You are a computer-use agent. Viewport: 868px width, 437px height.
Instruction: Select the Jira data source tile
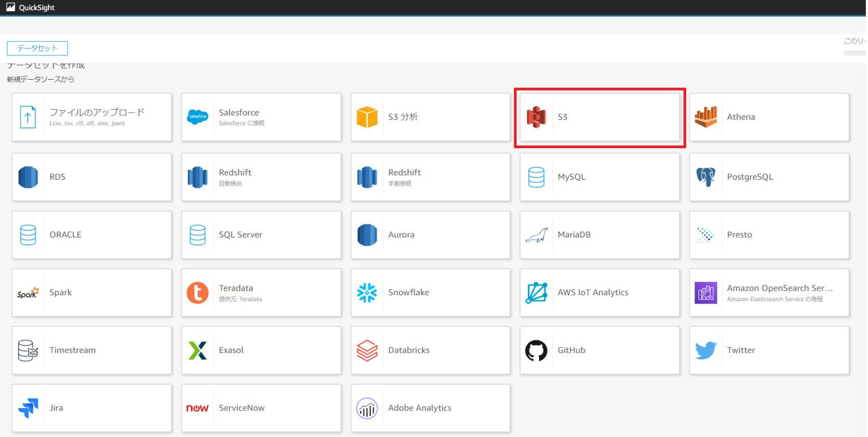coord(92,408)
